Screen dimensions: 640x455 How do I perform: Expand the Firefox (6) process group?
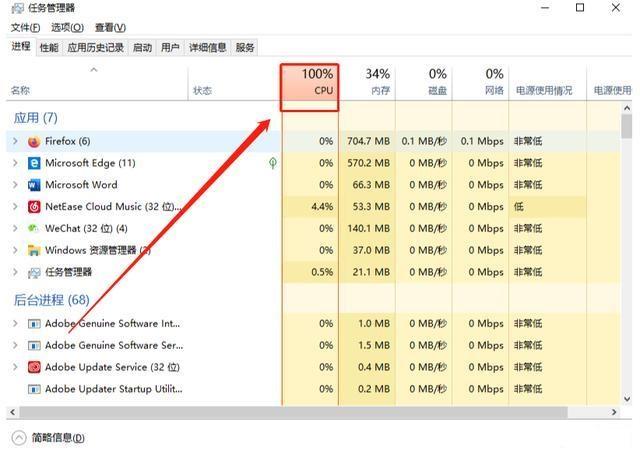(x=16, y=141)
